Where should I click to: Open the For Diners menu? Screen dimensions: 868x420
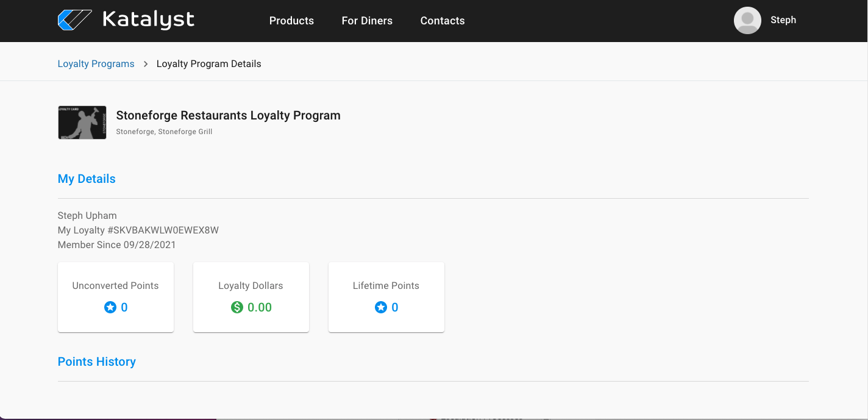367,21
